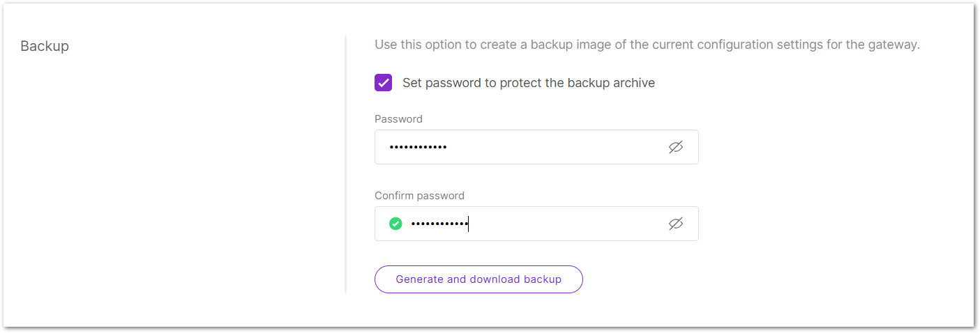
Task: Uncheck the purple password protection checkbox
Action: [383, 83]
